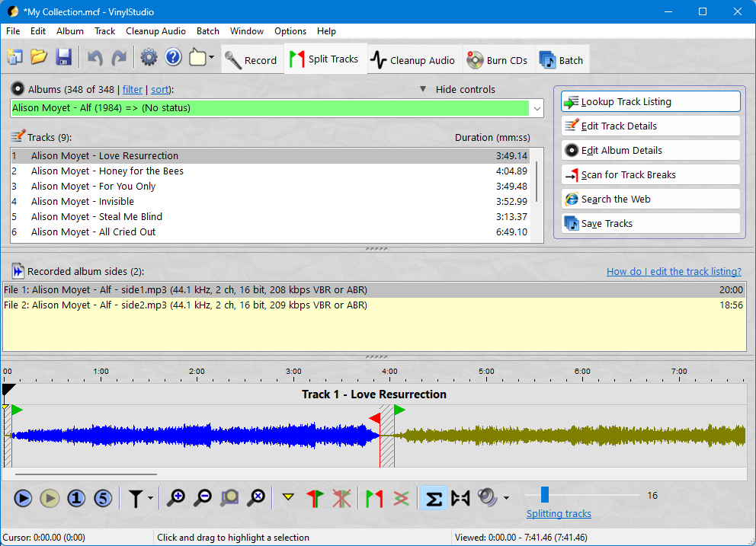Reset zoom with the X magnifier icon

pos(257,498)
